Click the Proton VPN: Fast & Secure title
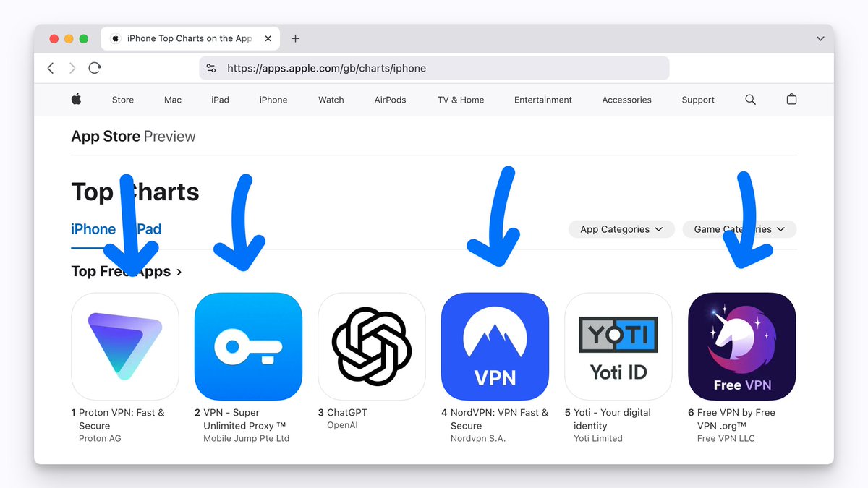The image size is (868, 488). point(122,419)
